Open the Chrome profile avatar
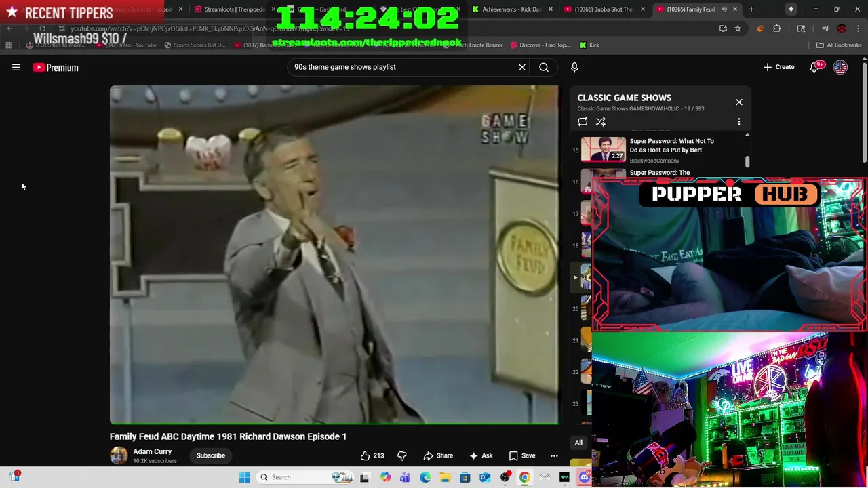 [x=842, y=28]
